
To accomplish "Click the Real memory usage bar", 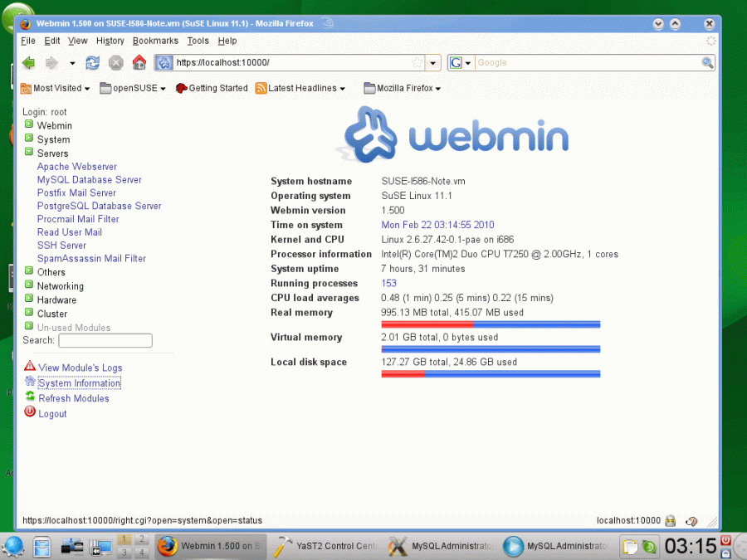I will [491, 324].
